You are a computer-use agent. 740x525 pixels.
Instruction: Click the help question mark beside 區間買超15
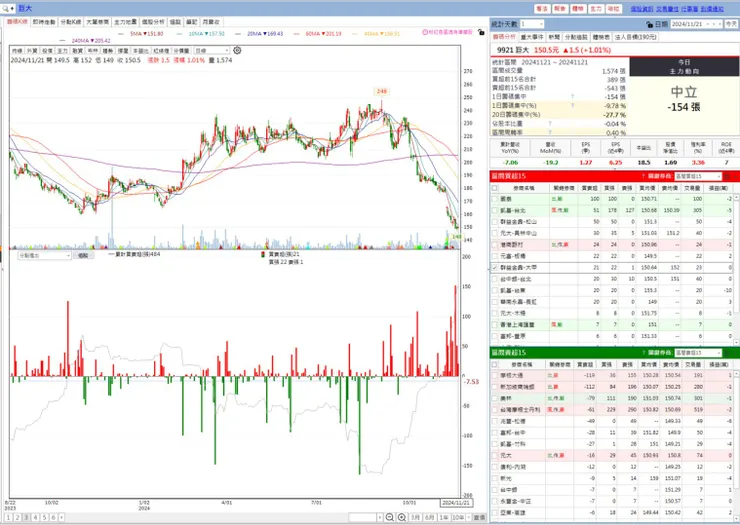pos(643,176)
